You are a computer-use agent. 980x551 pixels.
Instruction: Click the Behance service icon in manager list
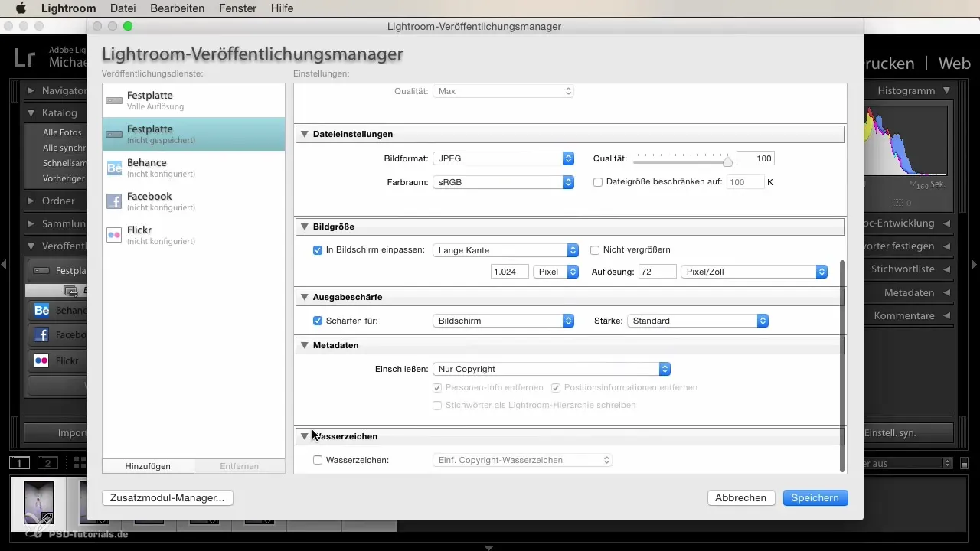114,168
